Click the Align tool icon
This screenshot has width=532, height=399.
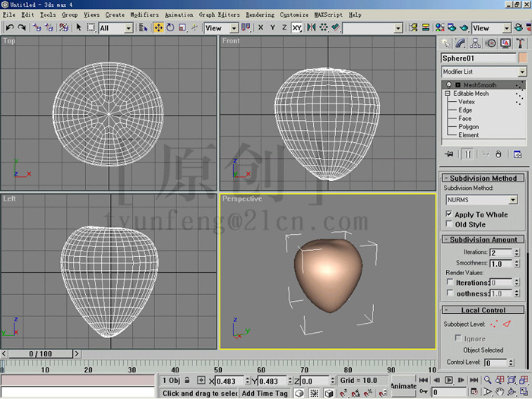[336, 27]
